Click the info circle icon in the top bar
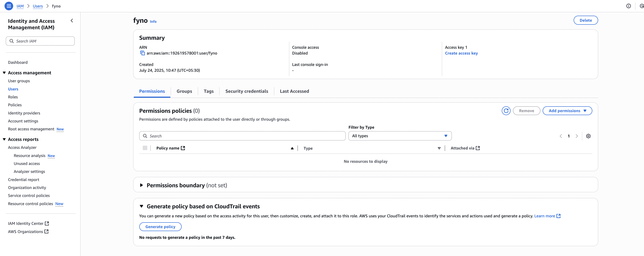This screenshot has width=644, height=256. [628, 6]
